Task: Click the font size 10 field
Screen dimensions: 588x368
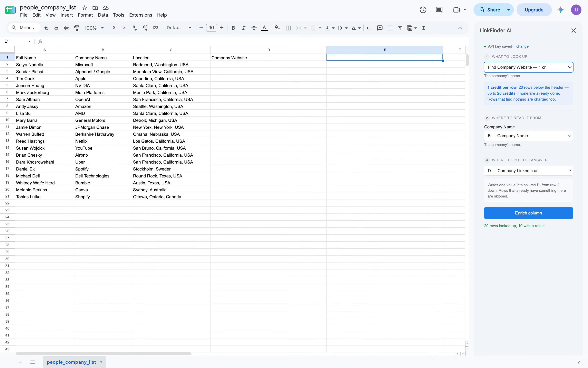Action: 211,28
